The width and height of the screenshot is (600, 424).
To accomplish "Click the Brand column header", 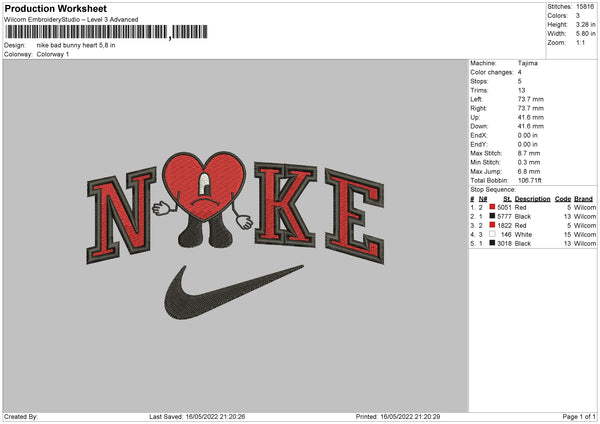I will coord(584,199).
